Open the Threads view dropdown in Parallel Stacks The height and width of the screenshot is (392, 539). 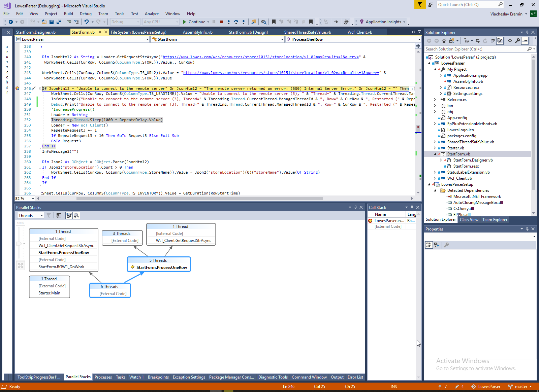pyautogui.click(x=31, y=215)
